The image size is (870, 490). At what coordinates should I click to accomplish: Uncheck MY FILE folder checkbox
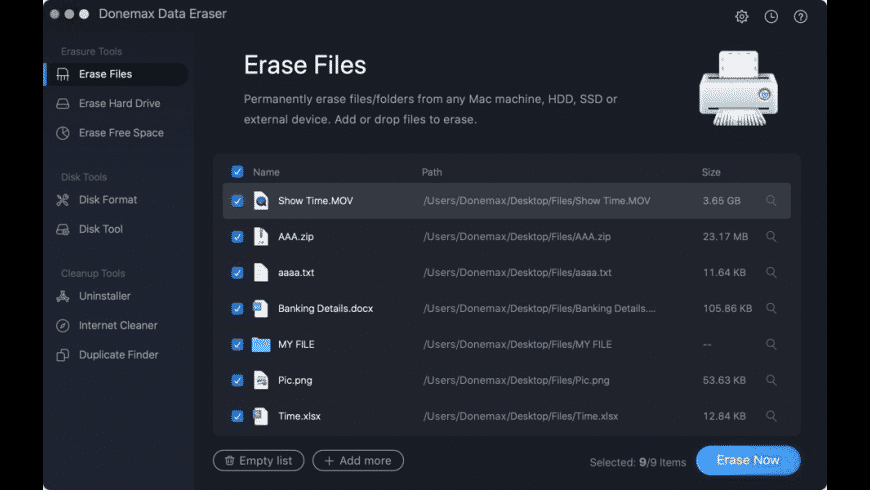(x=237, y=345)
